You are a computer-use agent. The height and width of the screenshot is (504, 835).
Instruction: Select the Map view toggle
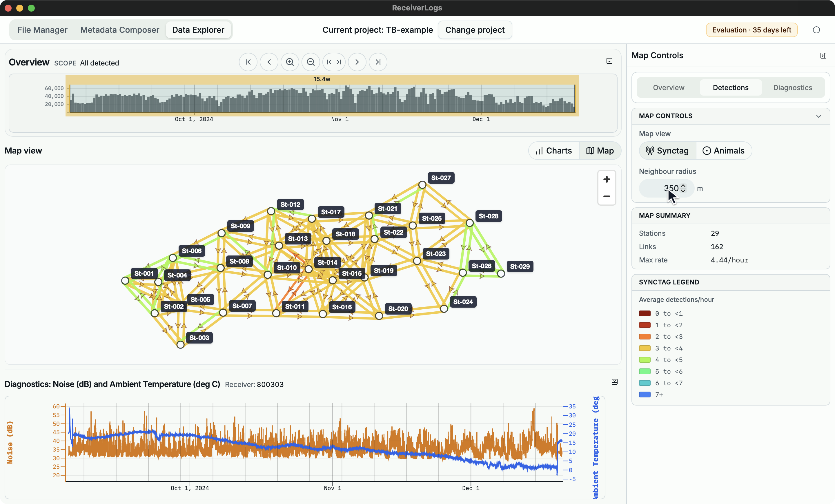600,151
